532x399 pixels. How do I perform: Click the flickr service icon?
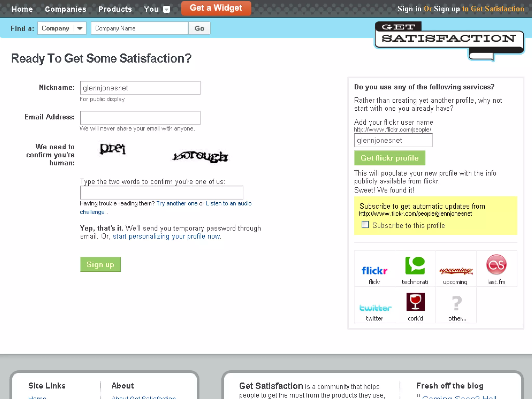(374, 271)
